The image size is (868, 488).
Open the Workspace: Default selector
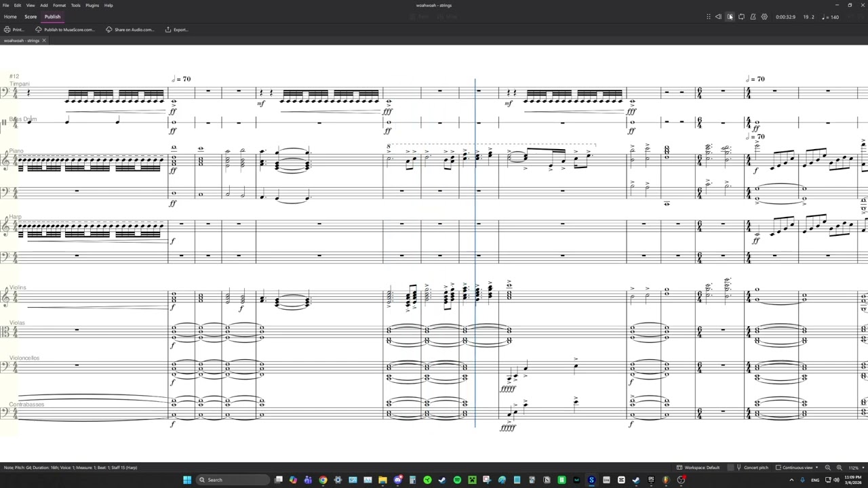[698, 468]
